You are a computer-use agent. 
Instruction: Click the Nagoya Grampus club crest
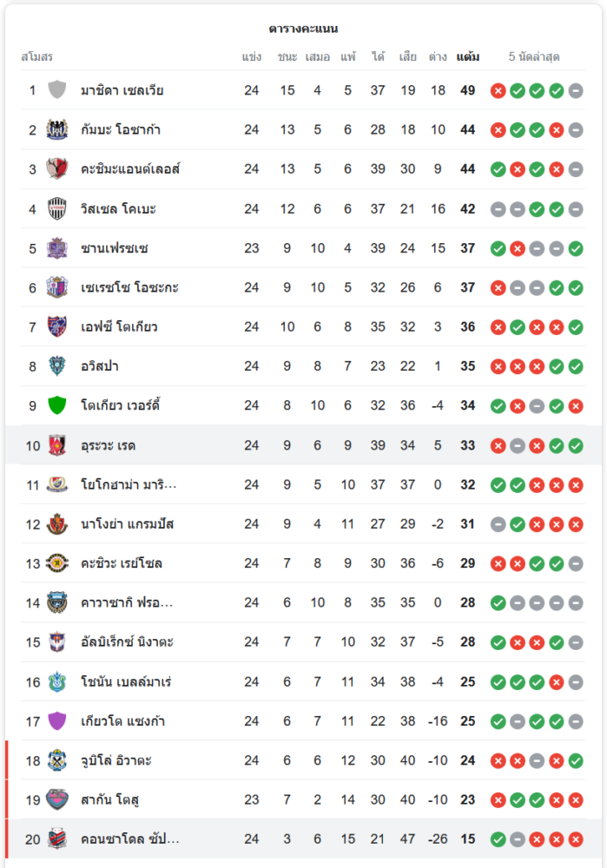pos(57,524)
